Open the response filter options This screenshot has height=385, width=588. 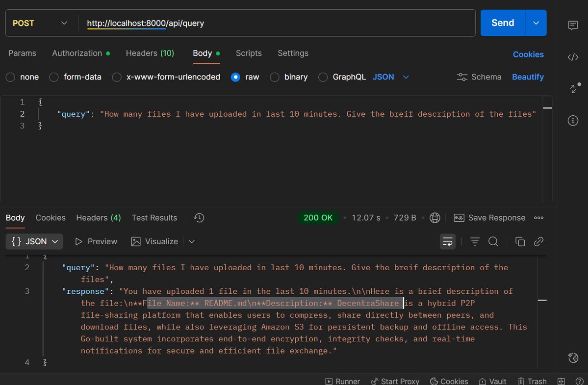[474, 241]
